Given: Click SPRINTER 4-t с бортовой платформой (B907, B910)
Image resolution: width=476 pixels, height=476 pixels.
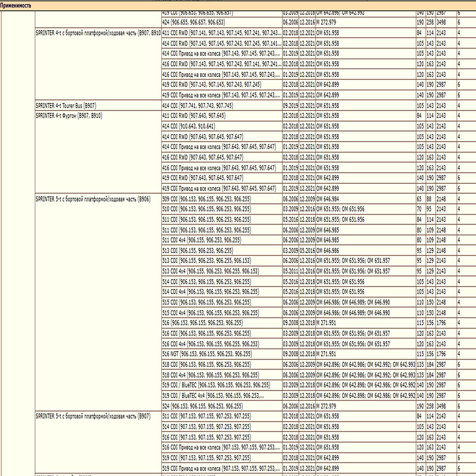Looking at the screenshot, I should pyautogui.click(x=98, y=33).
